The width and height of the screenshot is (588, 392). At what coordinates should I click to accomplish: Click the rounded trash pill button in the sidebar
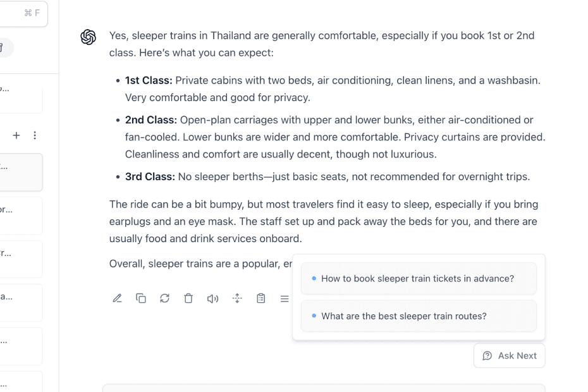[x=6, y=47]
